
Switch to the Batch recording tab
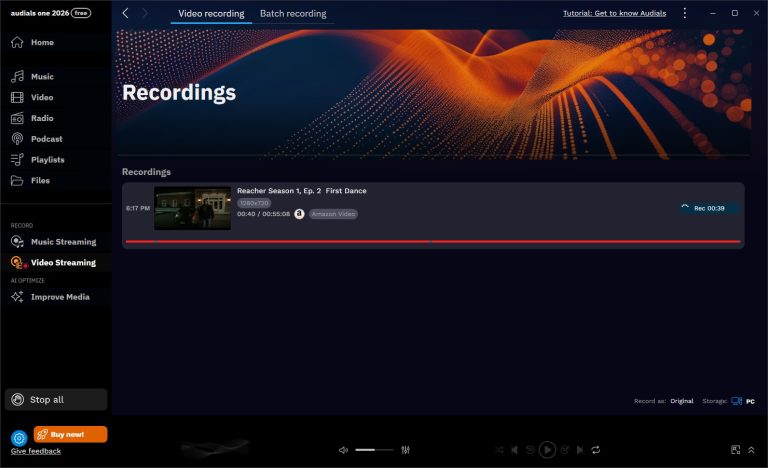[x=293, y=14]
